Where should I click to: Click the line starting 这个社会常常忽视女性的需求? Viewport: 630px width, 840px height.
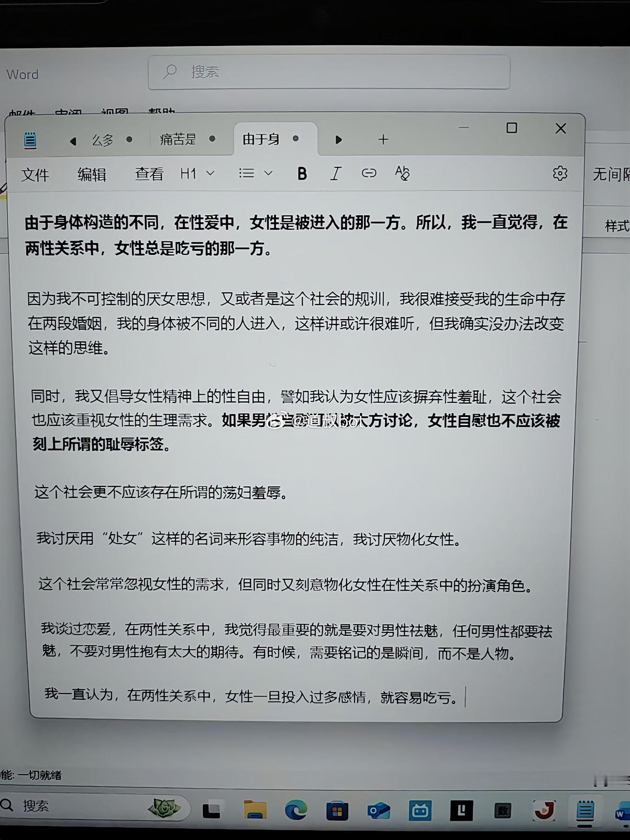(286, 584)
